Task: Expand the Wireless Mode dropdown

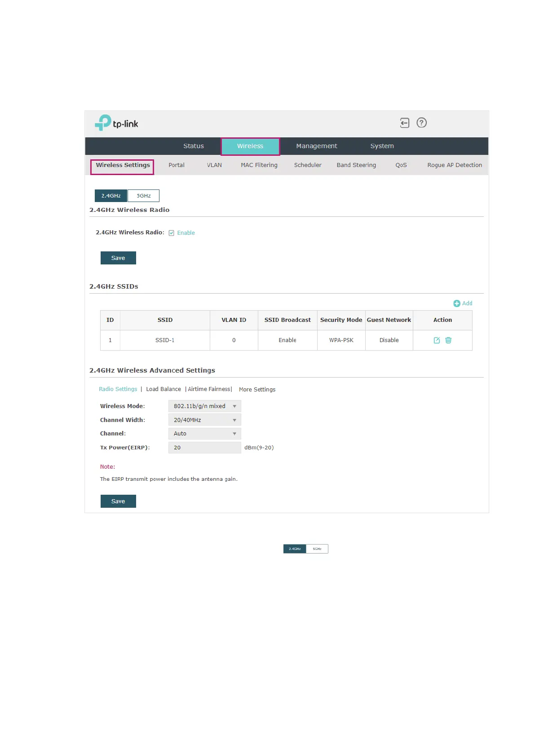Action: [204, 406]
